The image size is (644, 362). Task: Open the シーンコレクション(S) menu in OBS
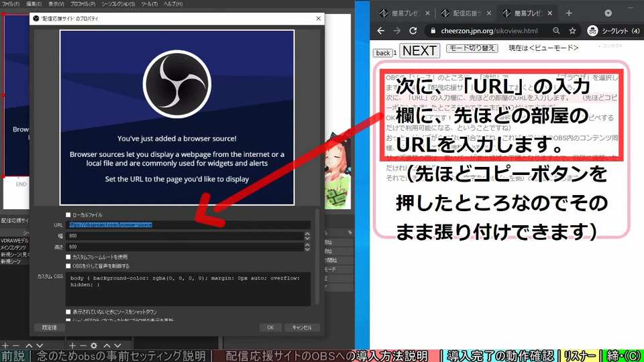118,4
